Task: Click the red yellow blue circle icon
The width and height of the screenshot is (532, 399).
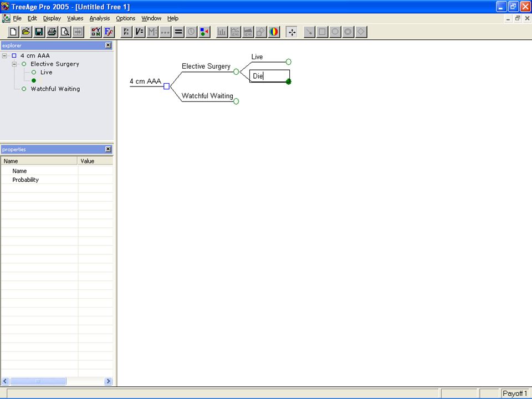Action: pos(274,32)
